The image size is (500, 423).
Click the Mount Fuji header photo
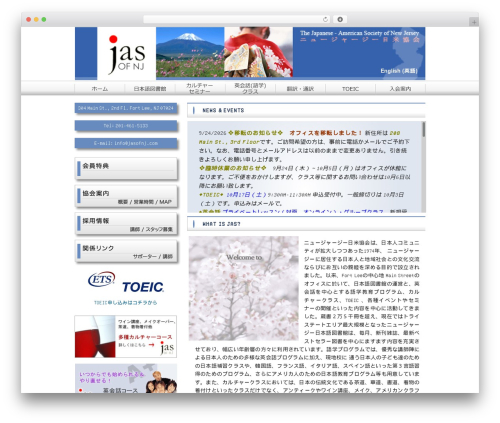[x=190, y=52]
